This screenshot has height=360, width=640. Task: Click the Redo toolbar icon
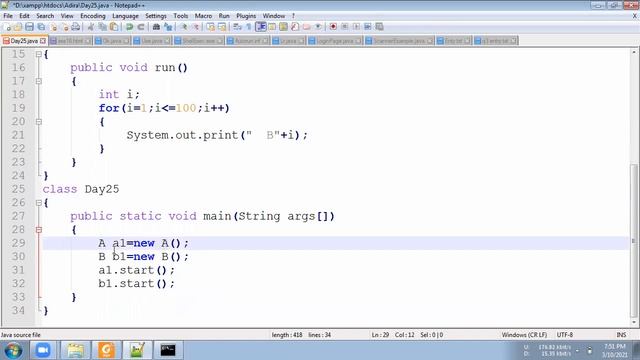141,27
